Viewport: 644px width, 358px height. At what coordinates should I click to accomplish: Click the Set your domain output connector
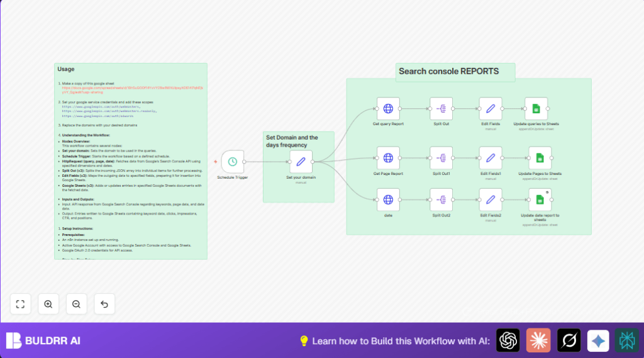tap(313, 162)
